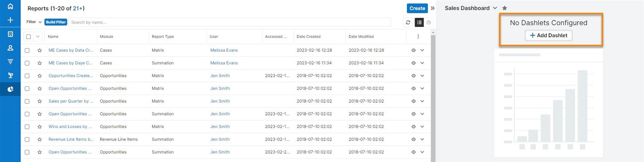The width and height of the screenshot is (644, 162).
Task: Click the plus quick-create sidebar icon
Action: pyautogui.click(x=10, y=20)
